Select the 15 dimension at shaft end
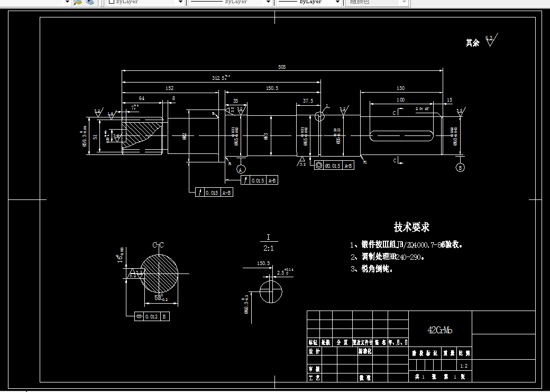550x392 pixels. click(x=450, y=100)
